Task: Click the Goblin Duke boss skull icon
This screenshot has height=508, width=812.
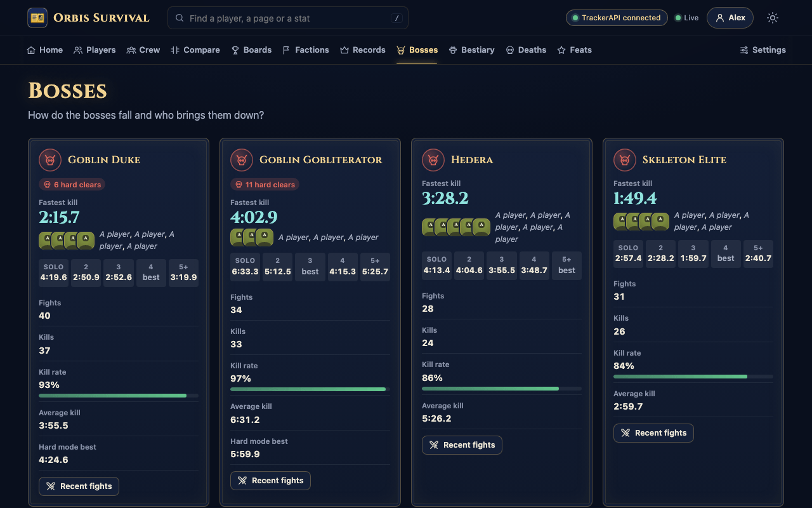Action: point(49,160)
